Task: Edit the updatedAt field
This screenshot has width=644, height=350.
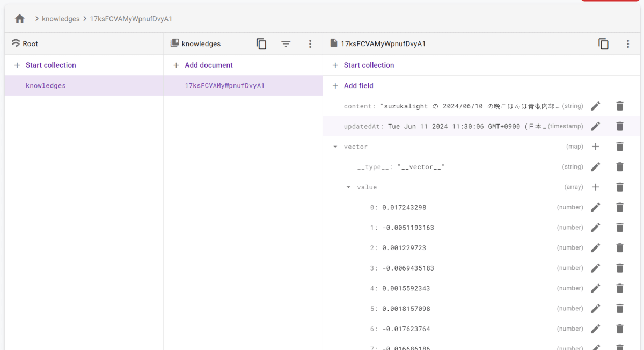Action: pos(595,127)
